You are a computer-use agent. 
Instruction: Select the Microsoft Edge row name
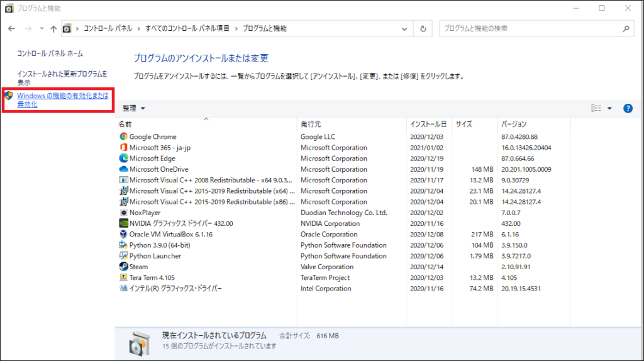pos(152,158)
